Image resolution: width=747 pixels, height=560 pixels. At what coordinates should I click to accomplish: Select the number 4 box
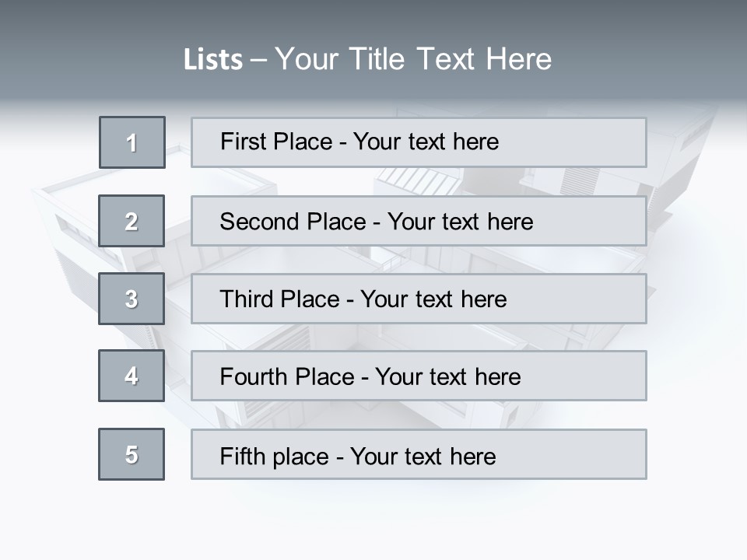(132, 376)
